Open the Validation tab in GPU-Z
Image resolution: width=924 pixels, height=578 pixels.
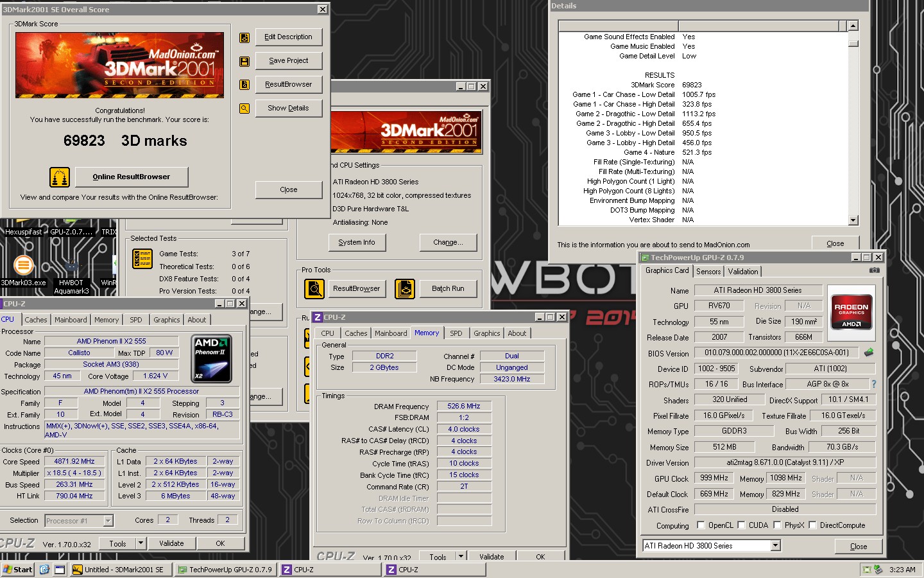(x=743, y=272)
